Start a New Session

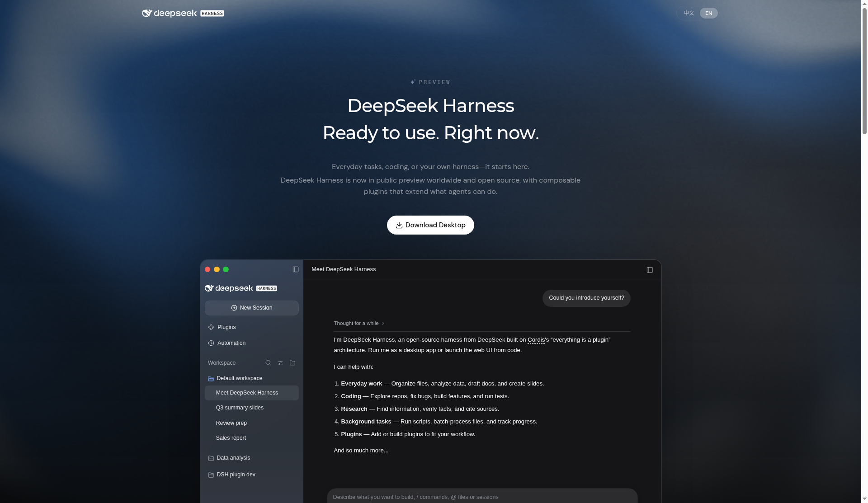tap(252, 308)
